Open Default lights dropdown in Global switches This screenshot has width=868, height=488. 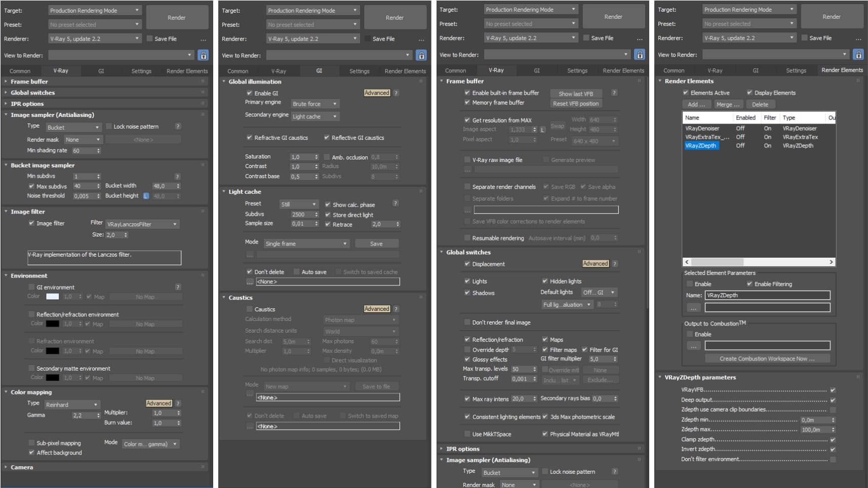point(599,292)
